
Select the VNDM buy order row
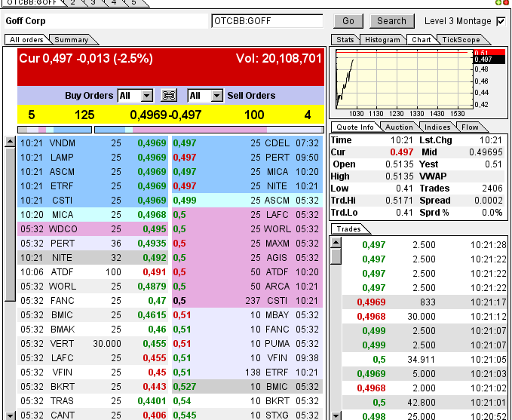93,143
